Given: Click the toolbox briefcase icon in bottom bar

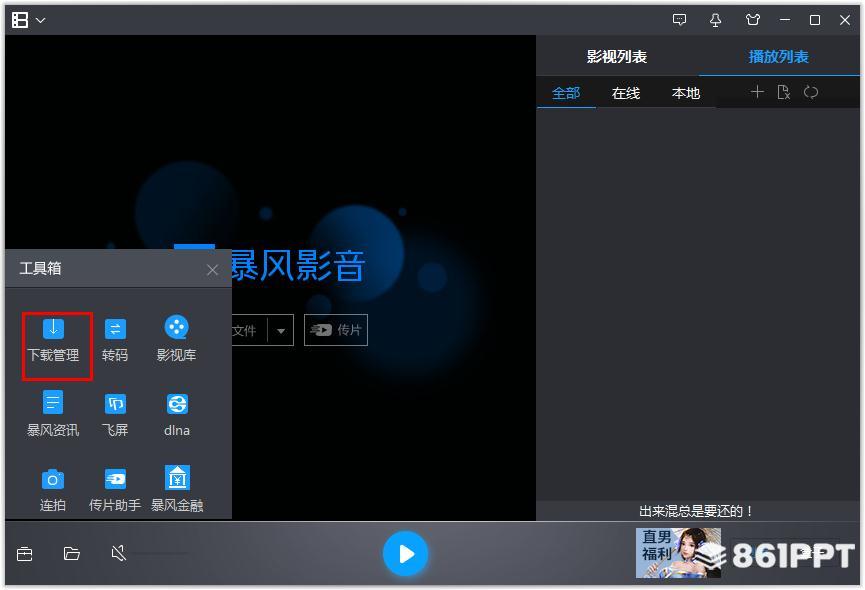Looking at the screenshot, I should click(25, 553).
